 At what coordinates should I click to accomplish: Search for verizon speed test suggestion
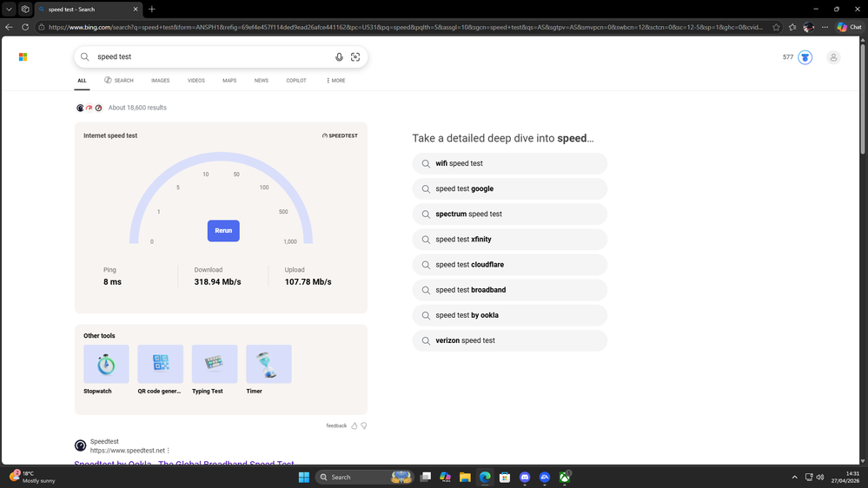pyautogui.click(x=510, y=341)
